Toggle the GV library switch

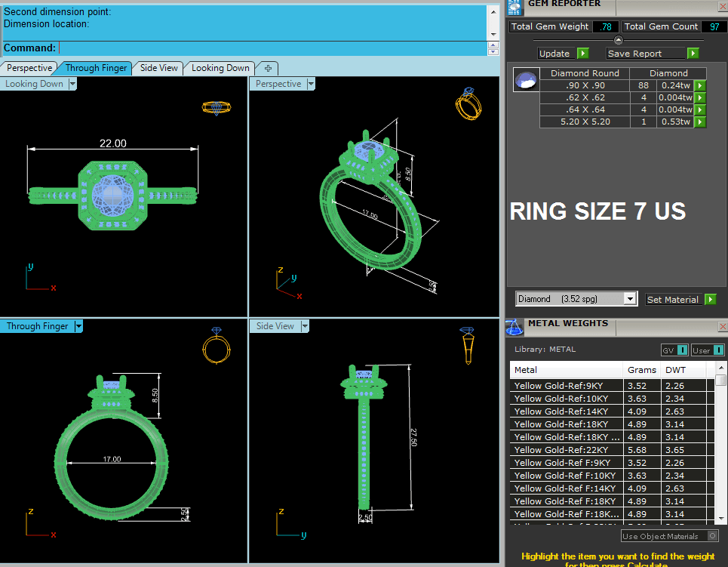[674, 350]
